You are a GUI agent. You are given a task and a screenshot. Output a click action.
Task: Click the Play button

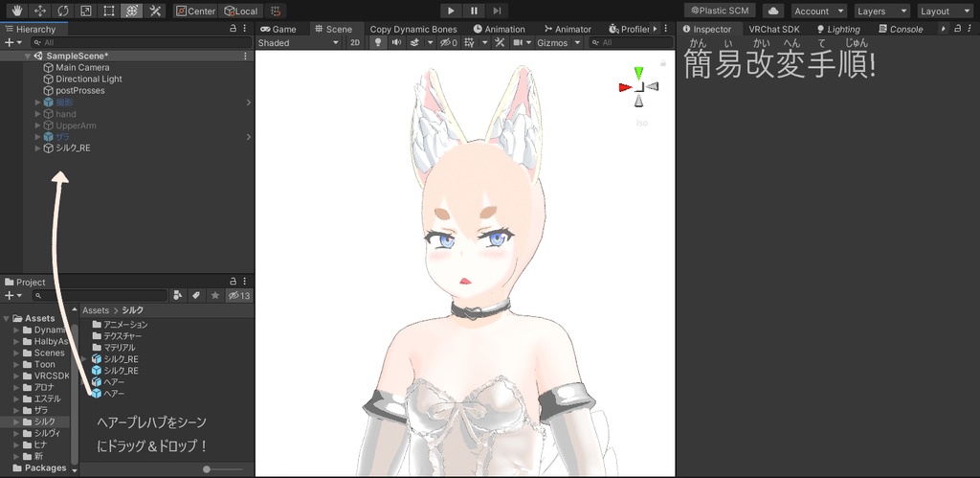click(x=451, y=11)
